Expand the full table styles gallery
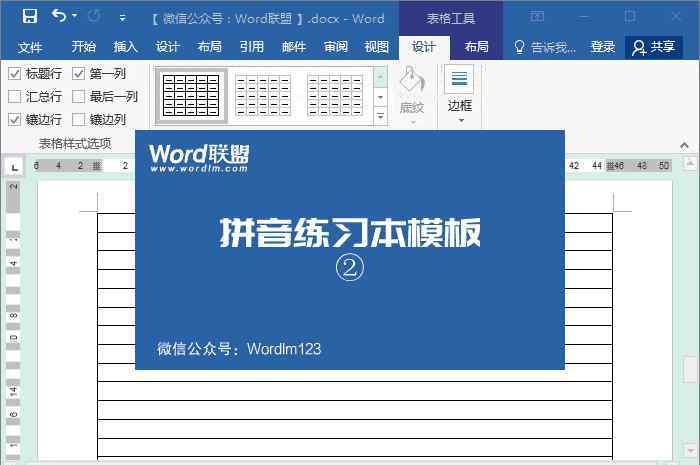The width and height of the screenshot is (700, 465). tap(380, 116)
